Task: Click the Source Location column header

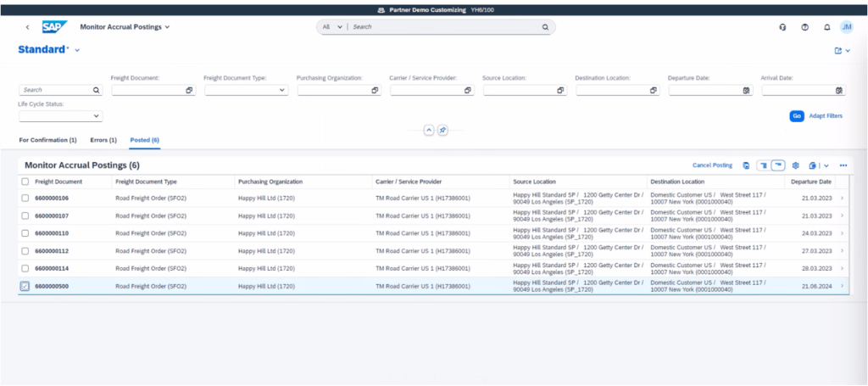Action: (x=534, y=182)
